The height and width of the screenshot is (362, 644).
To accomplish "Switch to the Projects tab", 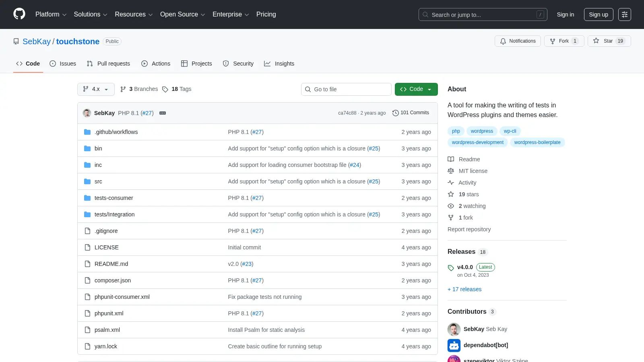I will coord(196,64).
